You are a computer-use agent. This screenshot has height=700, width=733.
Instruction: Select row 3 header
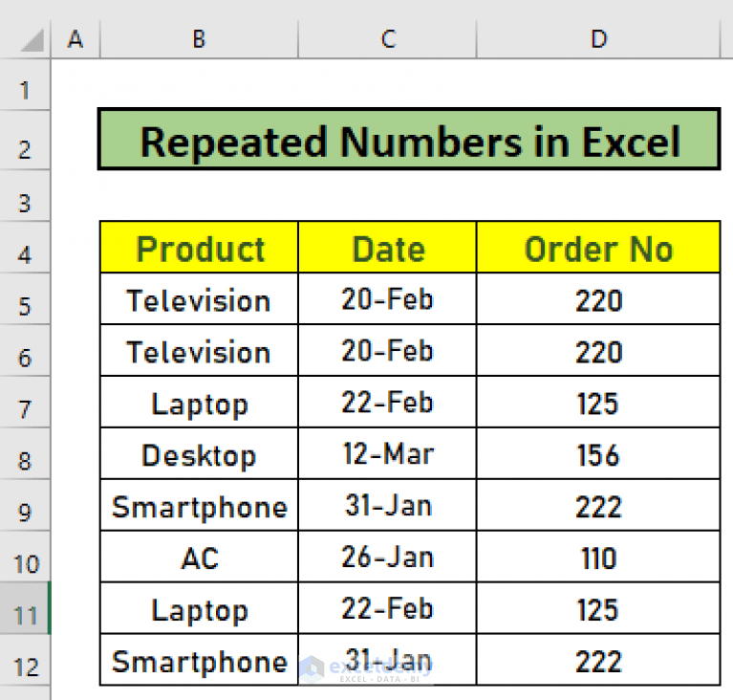tap(25, 196)
